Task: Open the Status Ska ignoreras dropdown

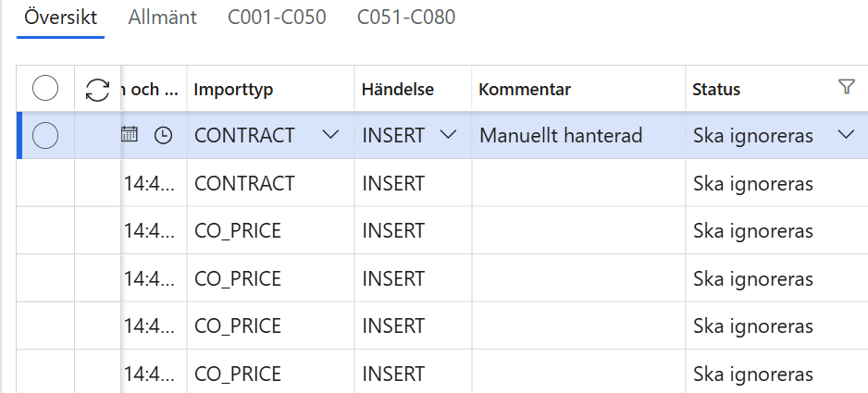Action: coord(846,135)
